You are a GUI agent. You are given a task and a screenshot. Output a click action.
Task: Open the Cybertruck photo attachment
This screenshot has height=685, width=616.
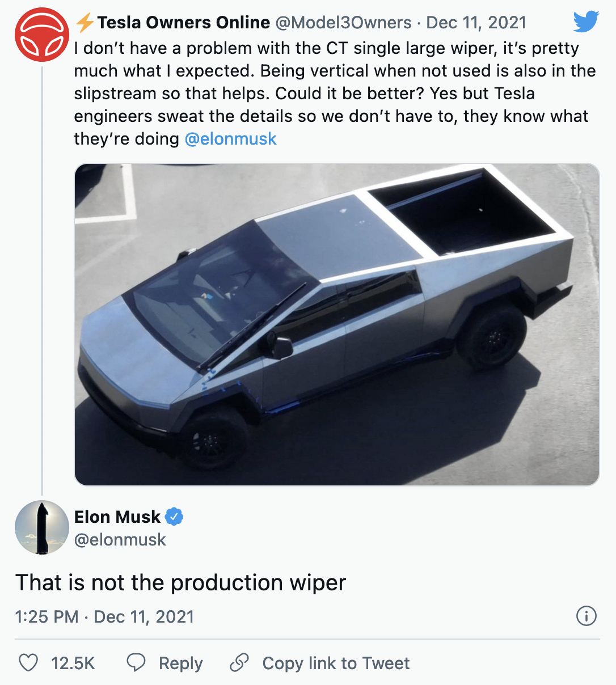coord(337,324)
